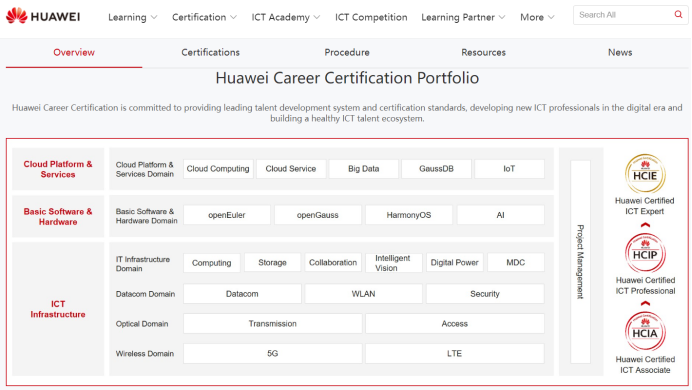Click the Cloud Platform & Services Domain label
The image size is (692, 390).
coord(144,169)
